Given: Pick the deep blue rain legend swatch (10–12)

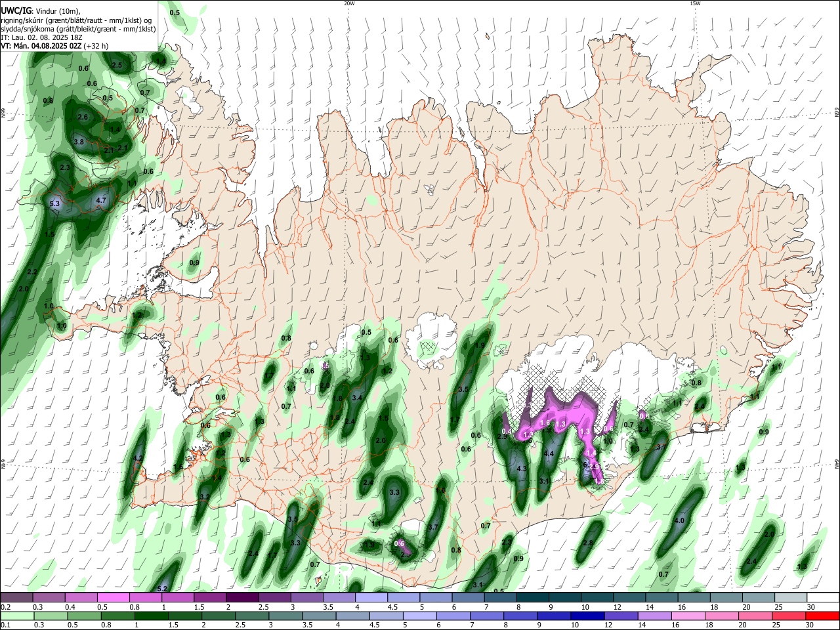Looking at the screenshot, I should pos(587,616).
